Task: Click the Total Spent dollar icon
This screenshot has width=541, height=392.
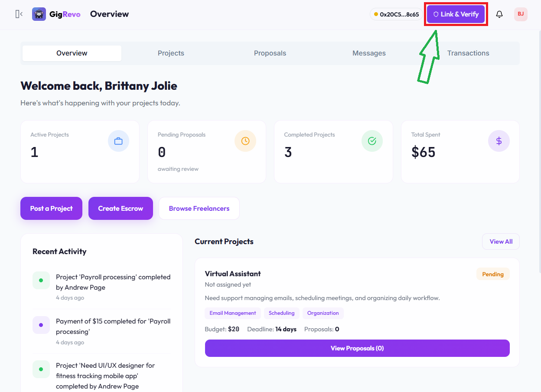Action: click(499, 140)
